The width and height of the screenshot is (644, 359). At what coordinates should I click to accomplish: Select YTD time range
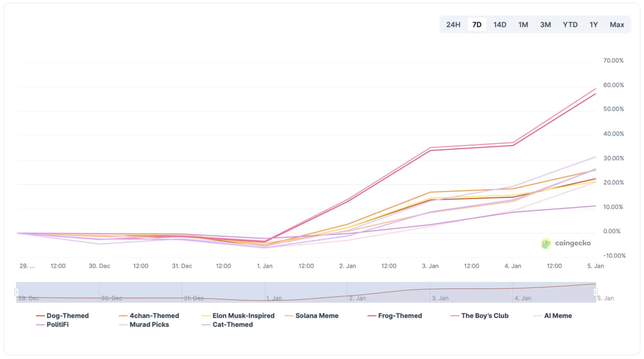pos(570,25)
